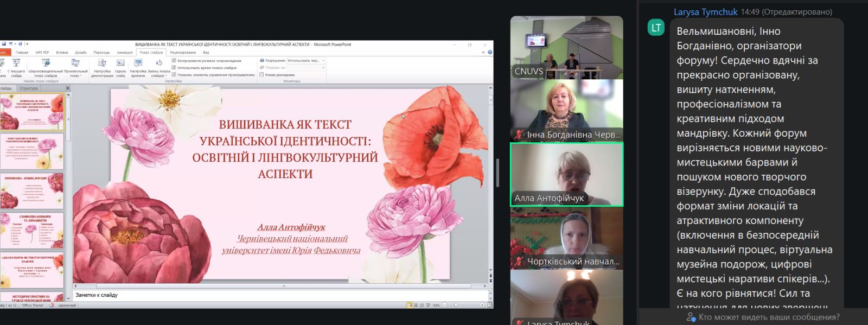Collapse the ribbon using the small arrow
The image size is (868, 325).
(x=483, y=52)
